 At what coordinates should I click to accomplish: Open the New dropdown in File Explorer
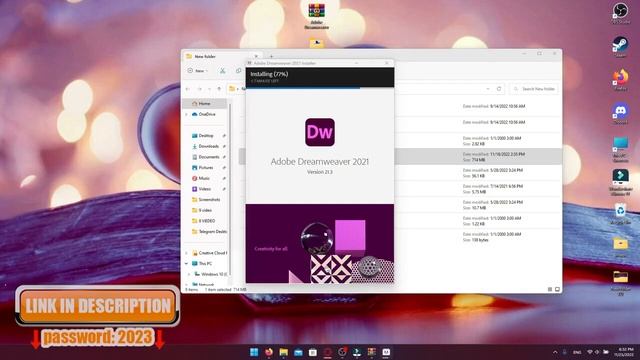[x=198, y=71]
